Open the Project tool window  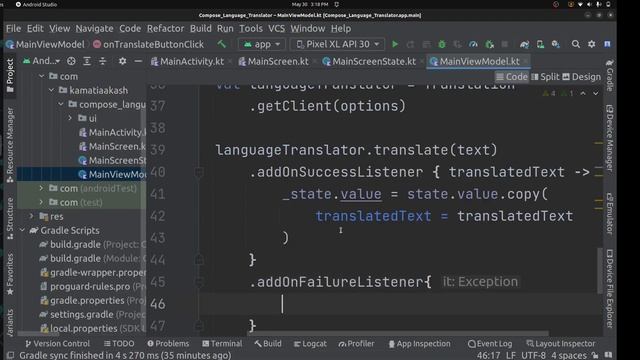point(10,76)
